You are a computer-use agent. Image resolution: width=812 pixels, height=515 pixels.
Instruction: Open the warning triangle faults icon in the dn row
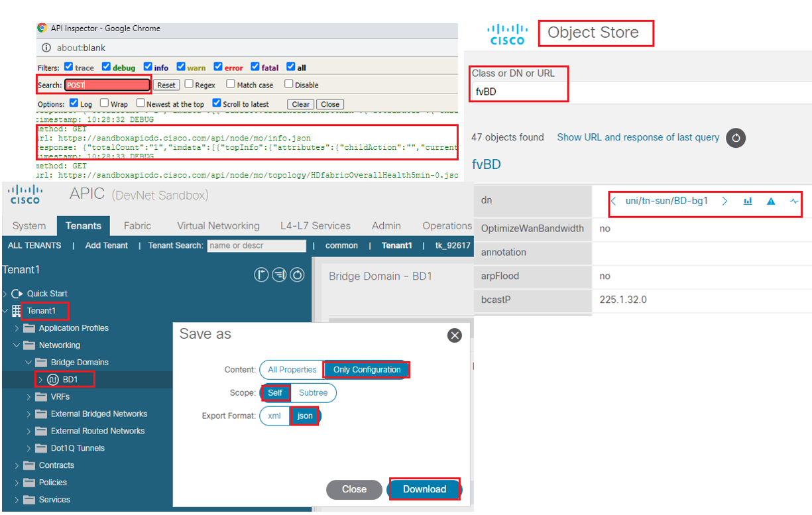771,201
